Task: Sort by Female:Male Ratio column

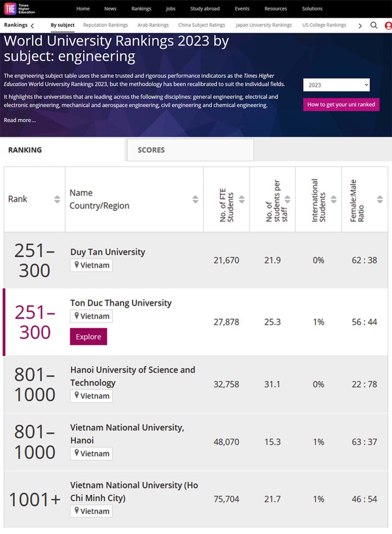Action: [x=380, y=199]
